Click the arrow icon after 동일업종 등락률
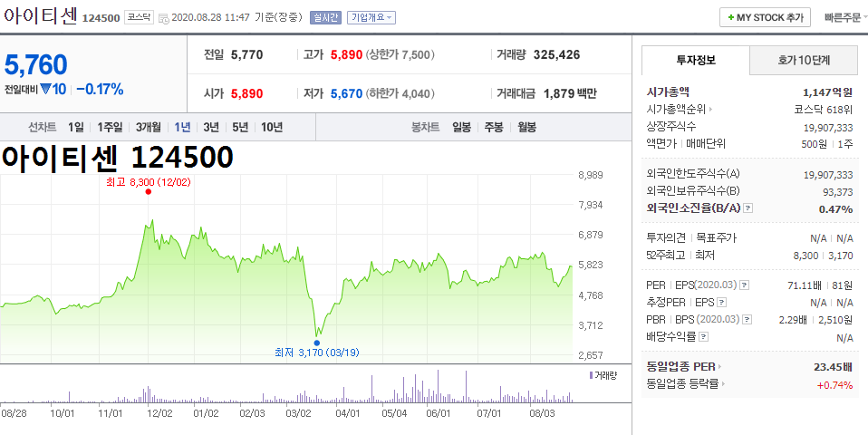The width and height of the screenshot is (868, 435). tap(724, 384)
